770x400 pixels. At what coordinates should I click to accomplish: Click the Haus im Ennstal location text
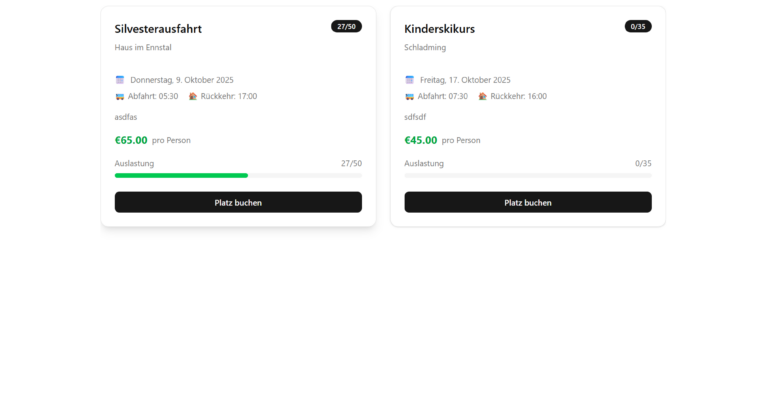tap(144, 47)
